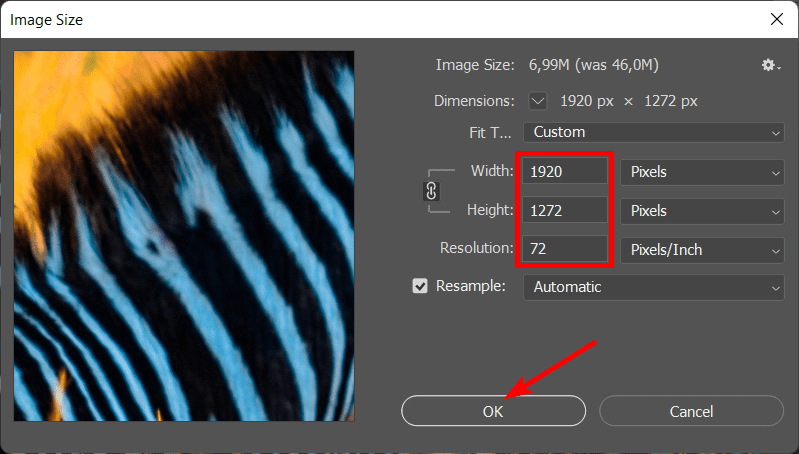Screen dimensions: 799x454
Task: Open the Height units Pixels dropdown
Action: tap(702, 211)
